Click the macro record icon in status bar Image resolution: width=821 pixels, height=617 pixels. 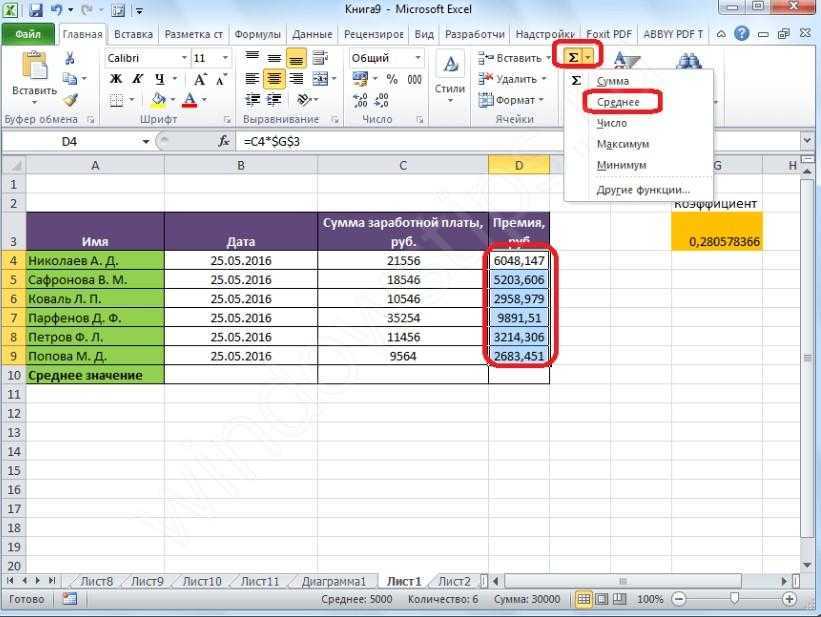pyautogui.click(x=69, y=599)
